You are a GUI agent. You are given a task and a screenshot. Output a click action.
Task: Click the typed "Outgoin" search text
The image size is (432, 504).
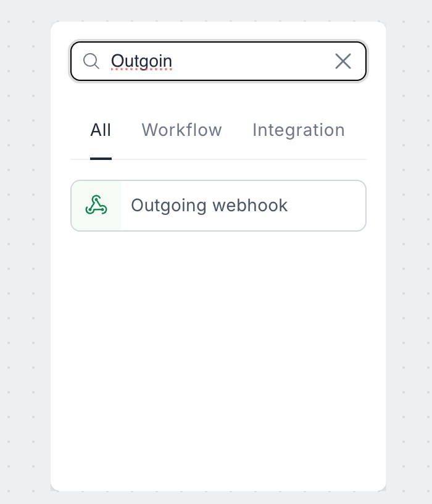click(141, 61)
